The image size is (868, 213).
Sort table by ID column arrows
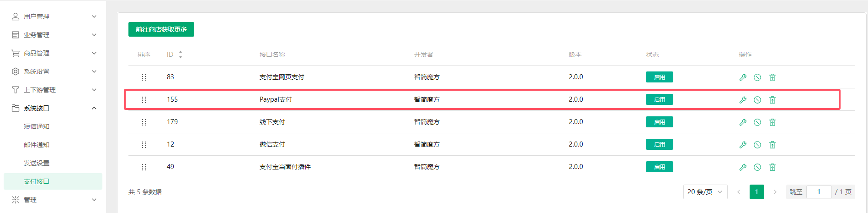(181, 55)
